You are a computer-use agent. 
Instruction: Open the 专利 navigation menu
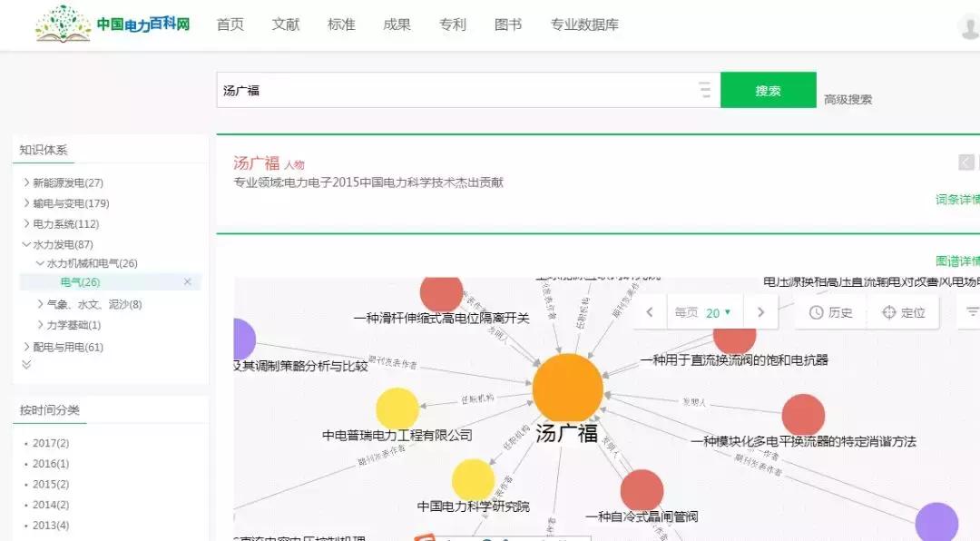click(452, 25)
